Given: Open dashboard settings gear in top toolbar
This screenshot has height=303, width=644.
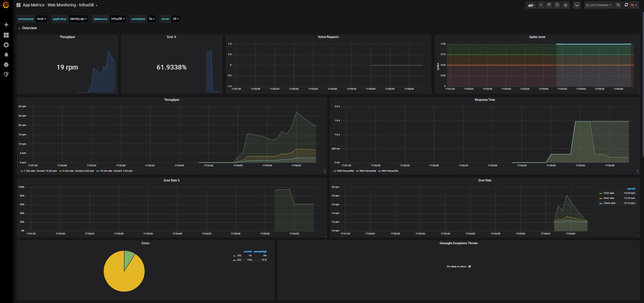Looking at the screenshot, I should pyautogui.click(x=566, y=5).
